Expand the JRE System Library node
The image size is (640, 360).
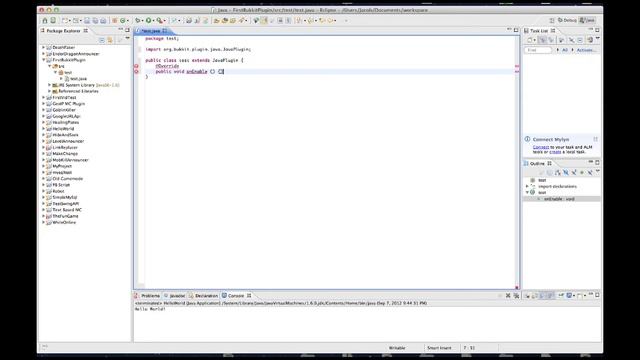[50, 85]
